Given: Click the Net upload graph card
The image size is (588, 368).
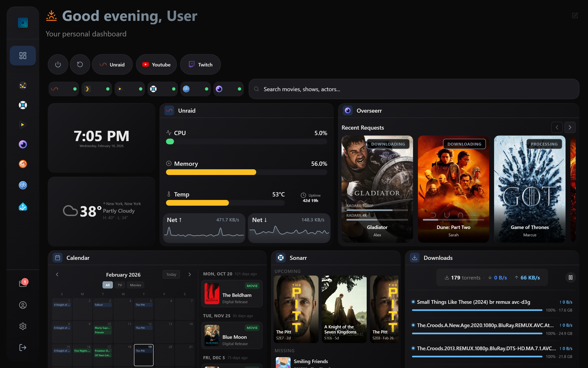Looking at the screenshot, I should [x=204, y=228].
